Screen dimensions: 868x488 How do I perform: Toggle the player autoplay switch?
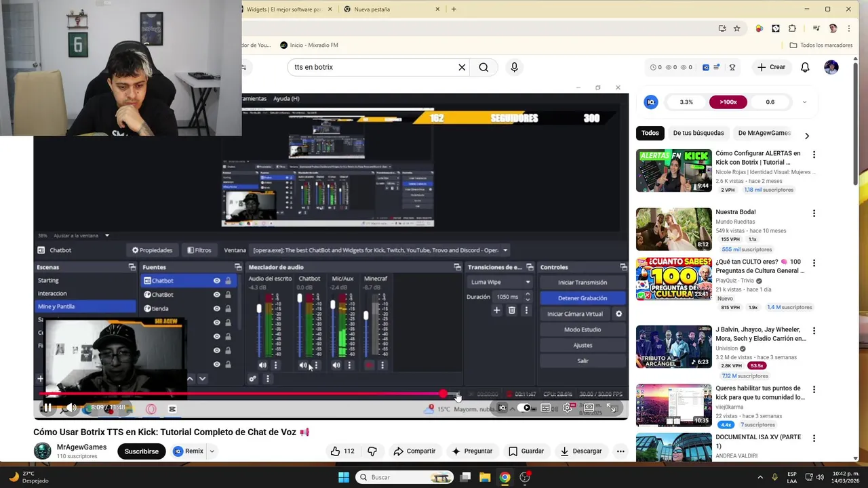[526, 408]
